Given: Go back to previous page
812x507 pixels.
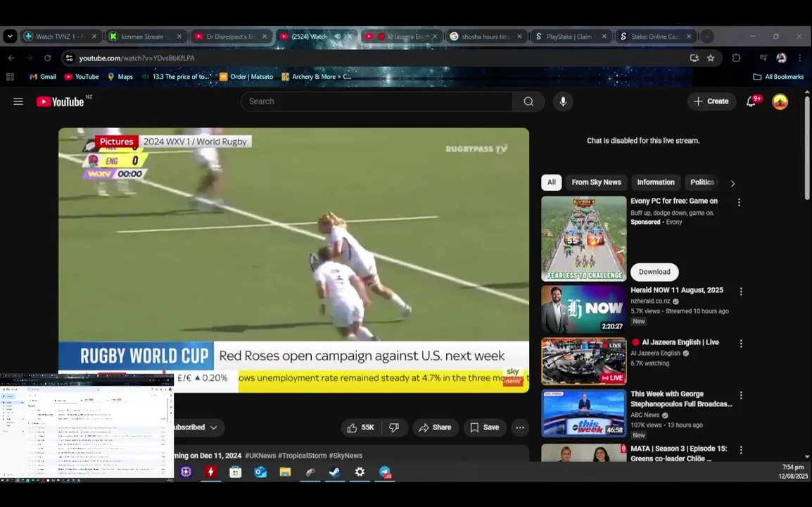Looking at the screenshot, I should pyautogui.click(x=11, y=58).
